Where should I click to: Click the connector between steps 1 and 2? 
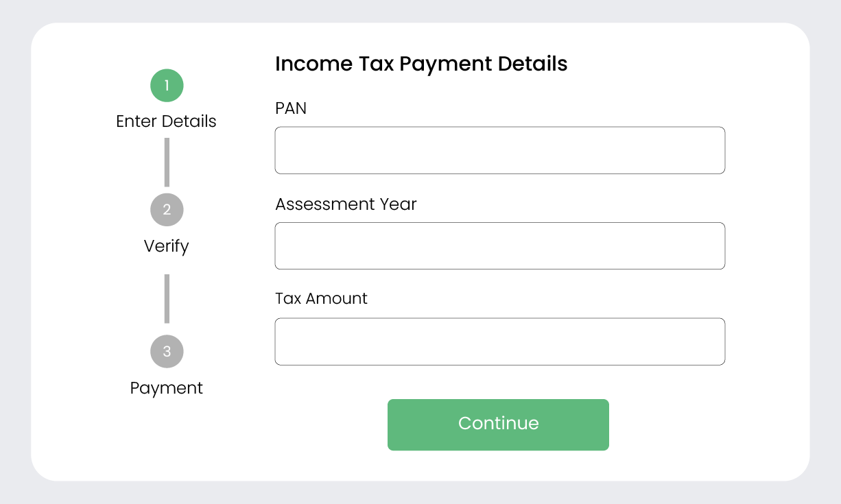tap(167, 163)
